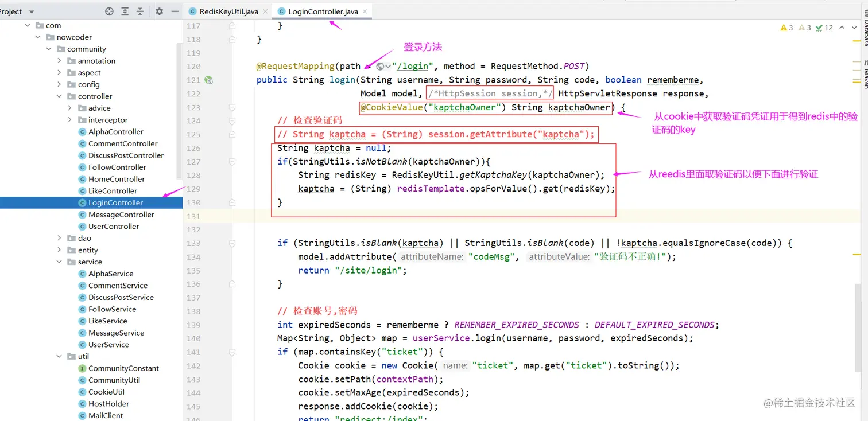The height and width of the screenshot is (421, 868).
Task: Click REMEMBER_EXPIRED_SECONDS constant
Action: [x=517, y=325]
